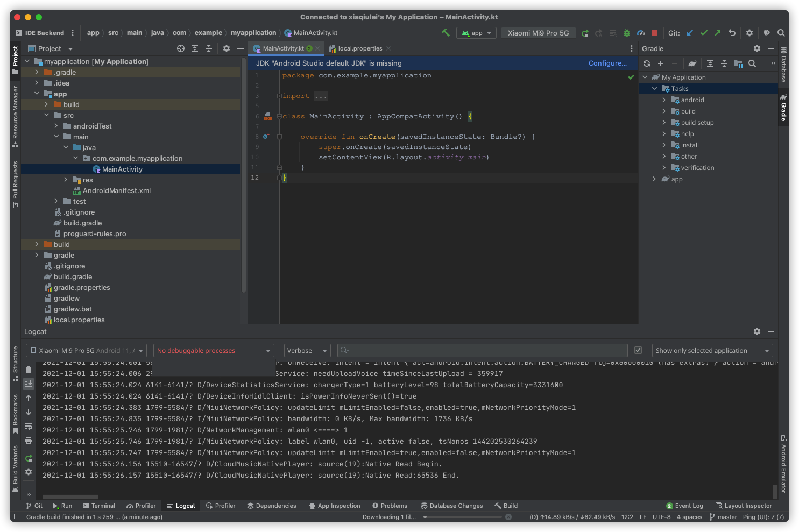Toggle the Scroll to end logcat button

coord(29,384)
